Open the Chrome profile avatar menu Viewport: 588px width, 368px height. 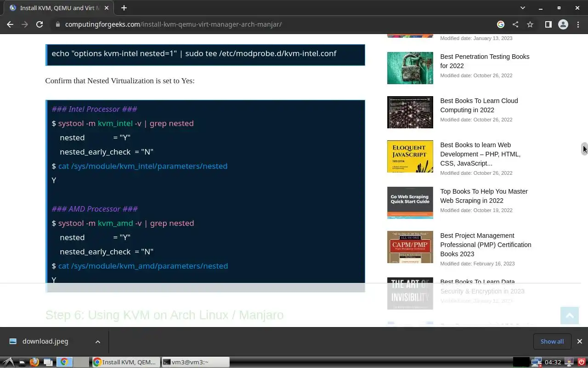pos(563,24)
